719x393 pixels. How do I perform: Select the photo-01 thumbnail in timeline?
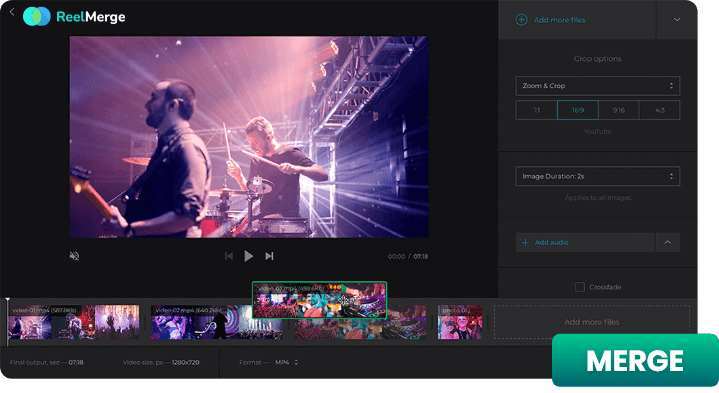click(460, 322)
